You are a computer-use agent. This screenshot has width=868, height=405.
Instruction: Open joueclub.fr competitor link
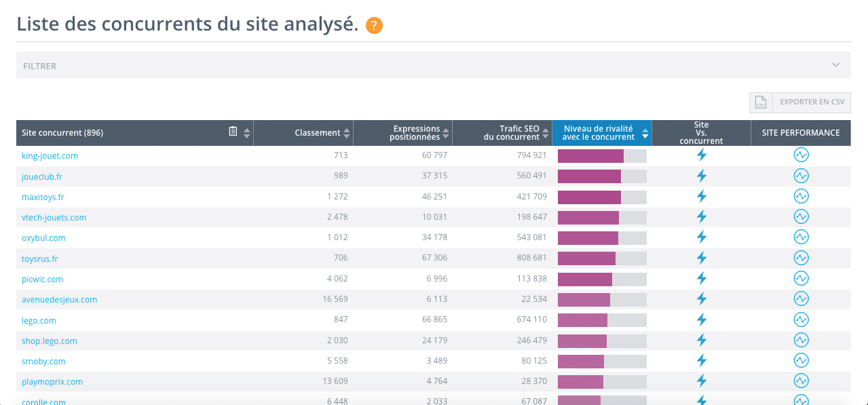pos(42,176)
